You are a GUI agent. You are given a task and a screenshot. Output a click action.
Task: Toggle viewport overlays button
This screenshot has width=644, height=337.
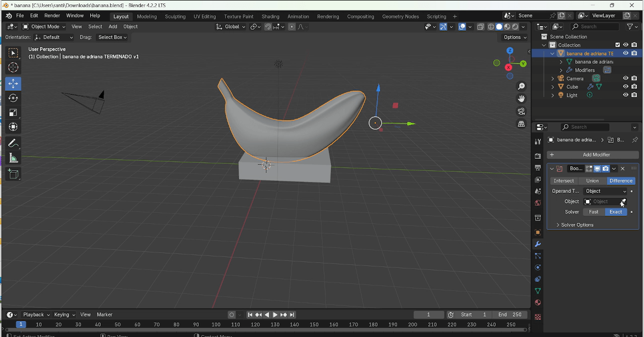(x=462, y=27)
